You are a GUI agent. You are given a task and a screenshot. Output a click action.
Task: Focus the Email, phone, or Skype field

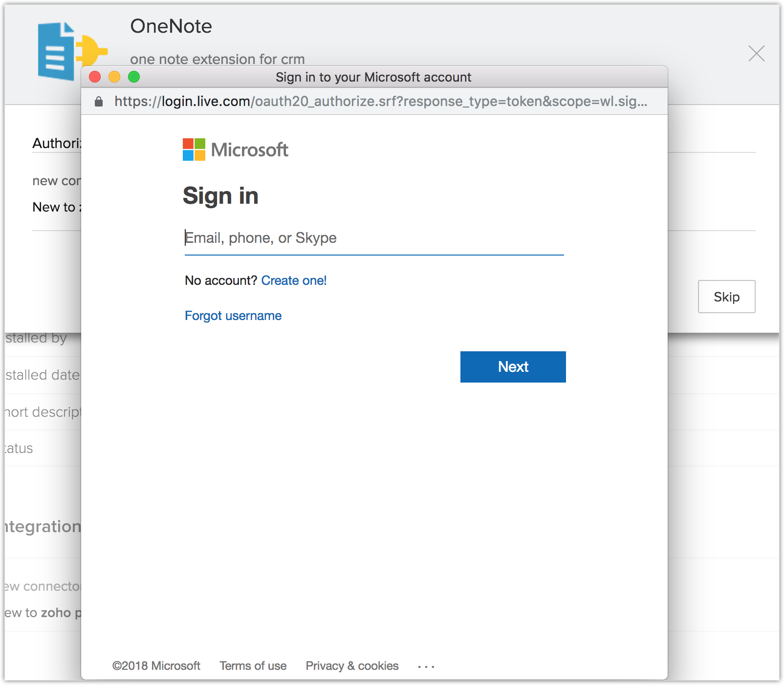coord(374,238)
